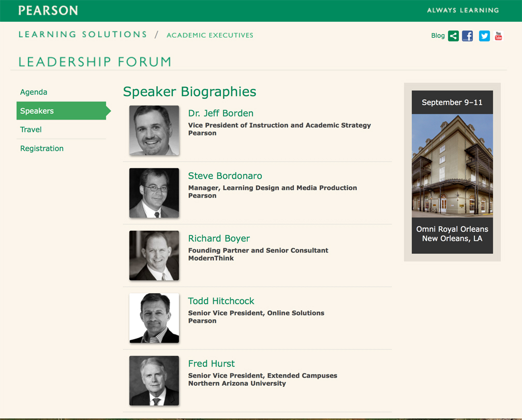Viewport: 522px width, 420px height.
Task: Click the 'Omni Royal Orleans New Orleans, LA' caption
Action: 452,234
